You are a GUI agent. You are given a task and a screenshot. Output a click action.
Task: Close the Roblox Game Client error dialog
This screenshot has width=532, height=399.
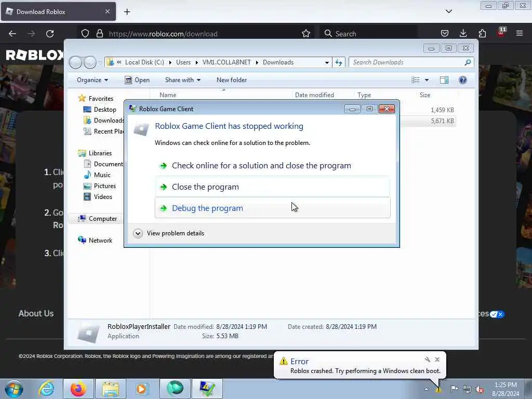click(x=387, y=109)
